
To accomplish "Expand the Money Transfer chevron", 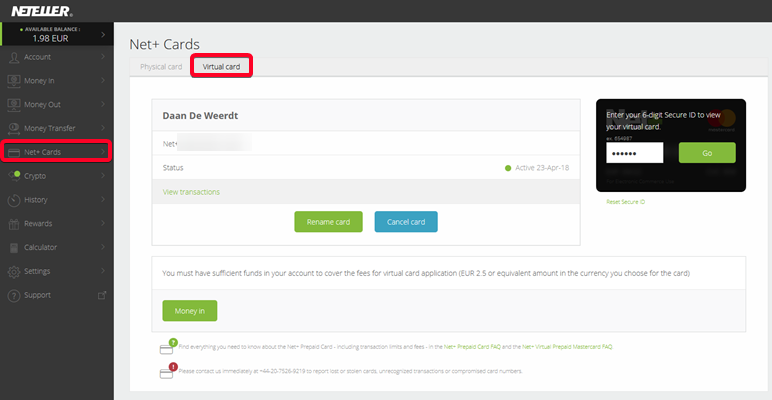I will coord(103,128).
